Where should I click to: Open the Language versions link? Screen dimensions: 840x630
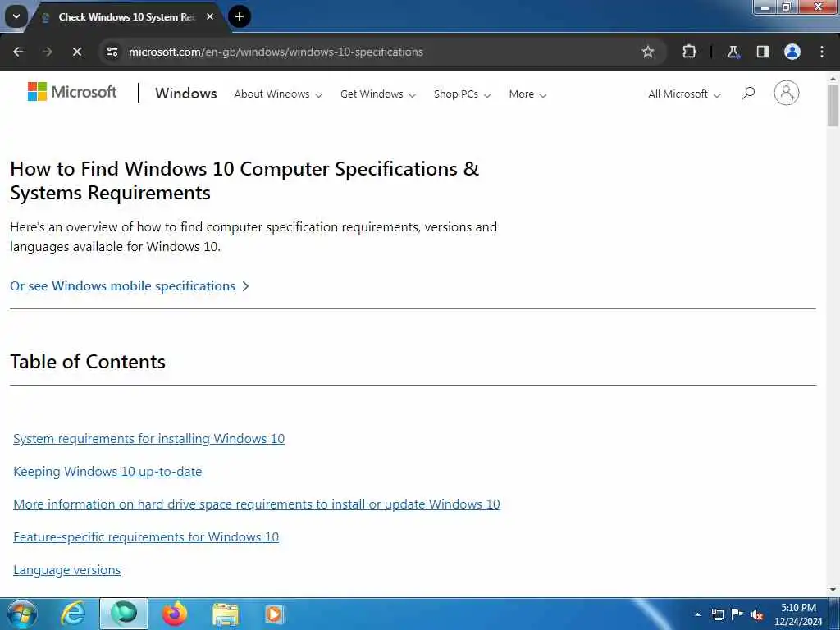tap(67, 570)
